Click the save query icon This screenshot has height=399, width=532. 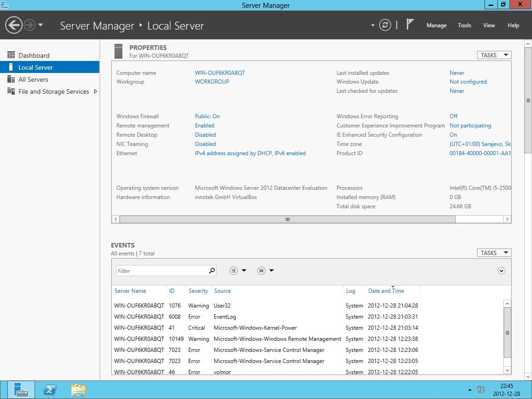(261, 271)
